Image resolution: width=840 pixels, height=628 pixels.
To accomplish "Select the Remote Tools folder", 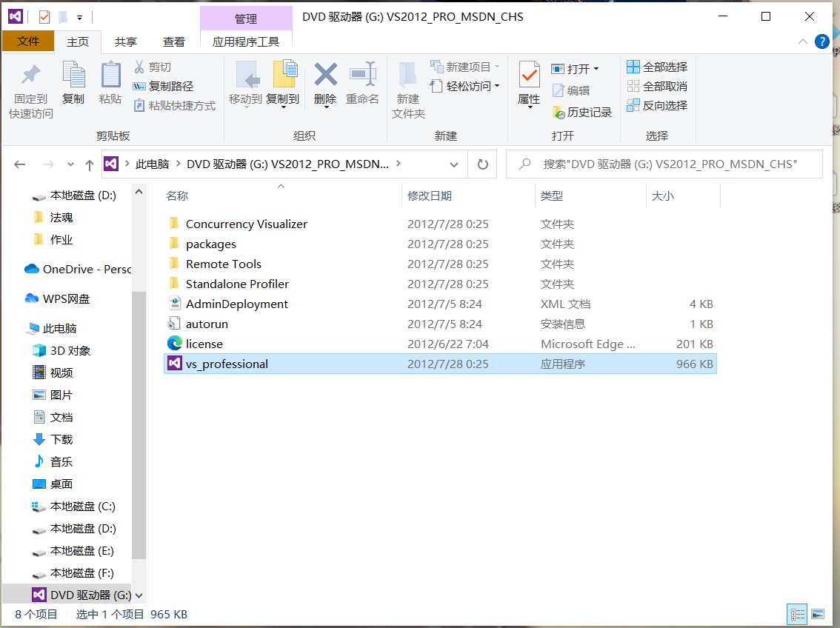I will (440, 264).
